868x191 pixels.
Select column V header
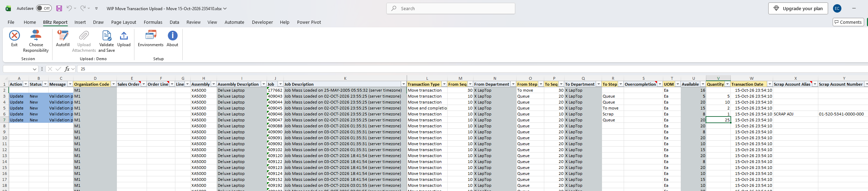[718, 78]
